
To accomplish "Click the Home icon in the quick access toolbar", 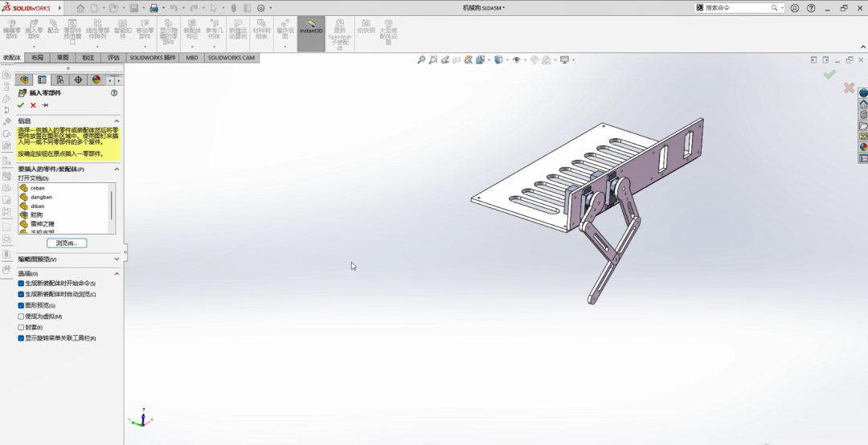I will click(x=81, y=8).
